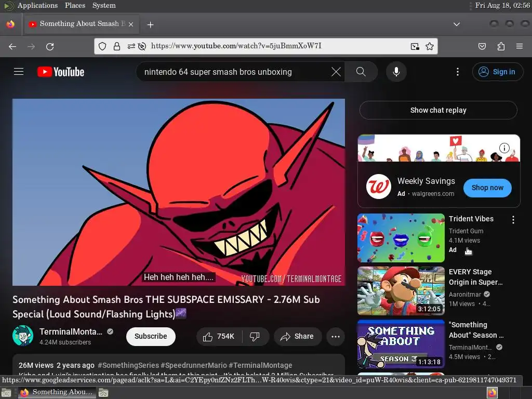
Task: Click the "Something About" Season title
Action: pyautogui.click(x=476, y=330)
